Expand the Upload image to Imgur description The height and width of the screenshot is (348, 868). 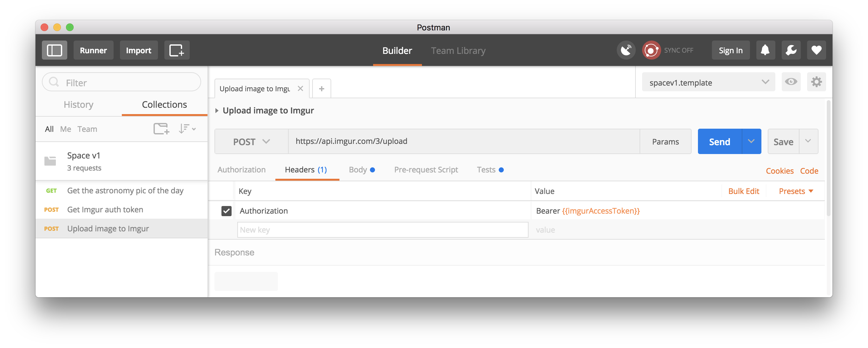tap(217, 111)
